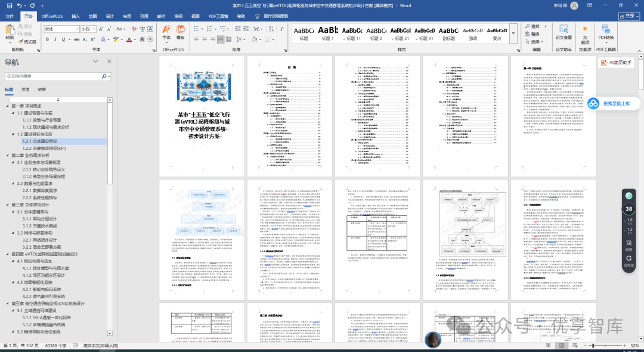Center-align the paragraph text

[204, 39]
